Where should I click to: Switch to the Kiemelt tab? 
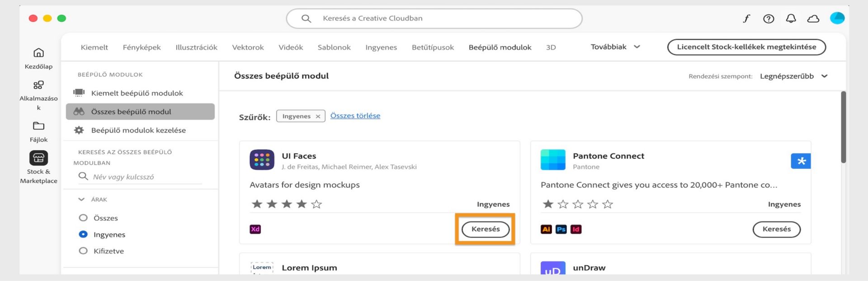click(x=94, y=48)
